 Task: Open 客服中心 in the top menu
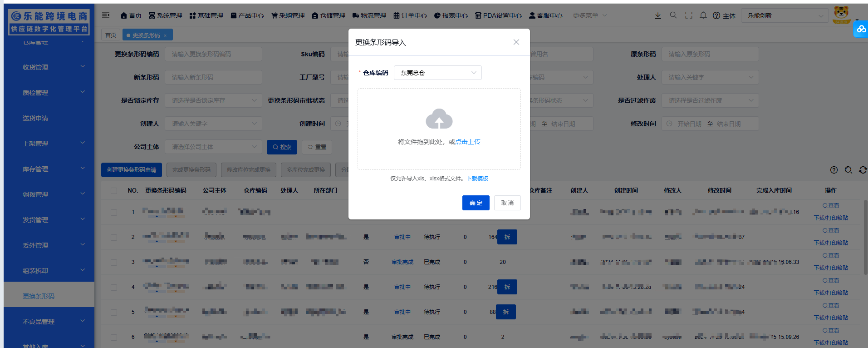coord(546,15)
